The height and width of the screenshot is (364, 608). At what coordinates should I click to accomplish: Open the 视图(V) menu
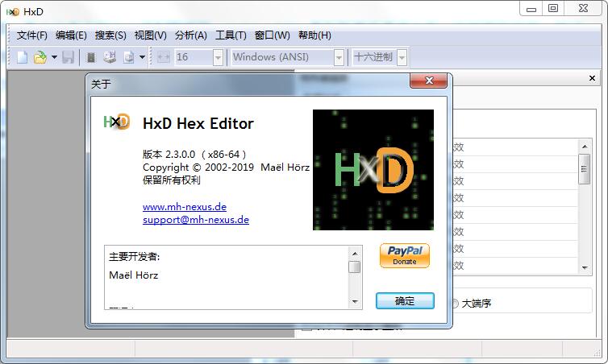pyautogui.click(x=151, y=35)
